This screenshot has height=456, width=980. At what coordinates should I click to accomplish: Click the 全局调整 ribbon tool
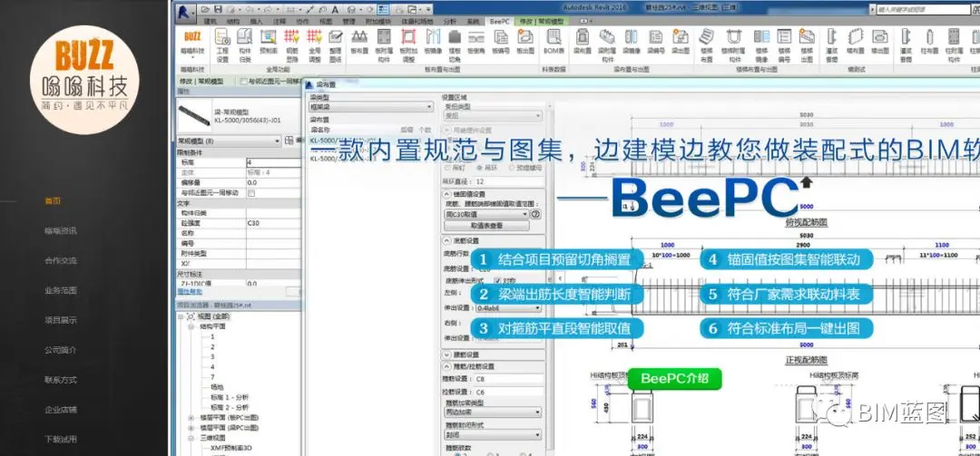[x=314, y=44]
